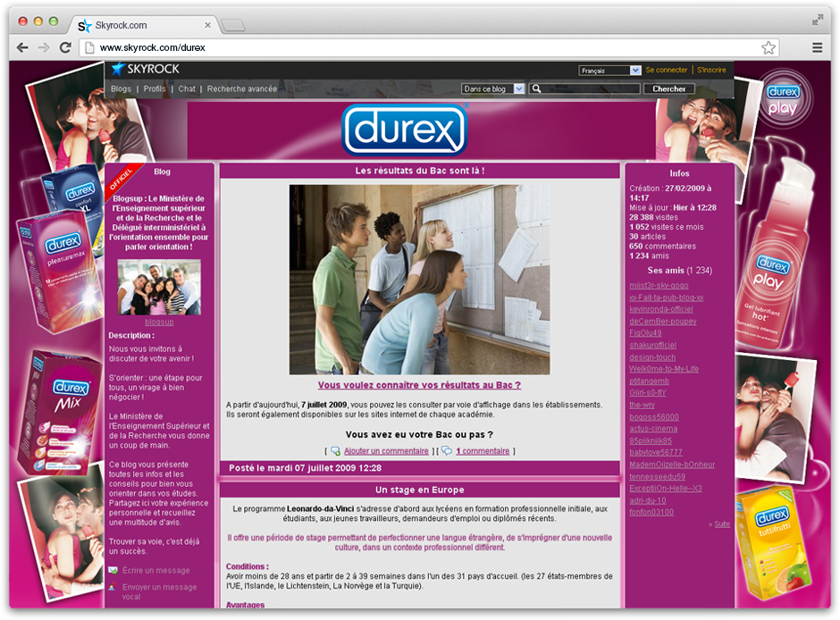
Task: Select Chat in the Skyrock navigation
Action: [x=187, y=89]
